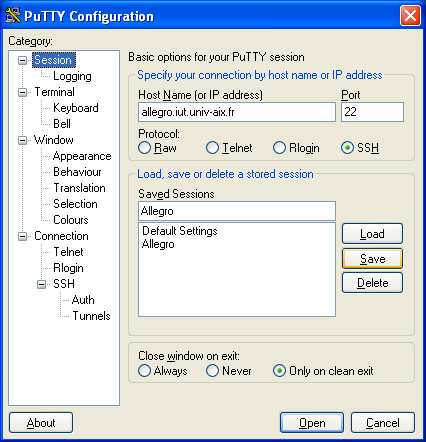The height and width of the screenshot is (442, 426).
Task: Collapse the Session tree node
Action: click(x=22, y=60)
